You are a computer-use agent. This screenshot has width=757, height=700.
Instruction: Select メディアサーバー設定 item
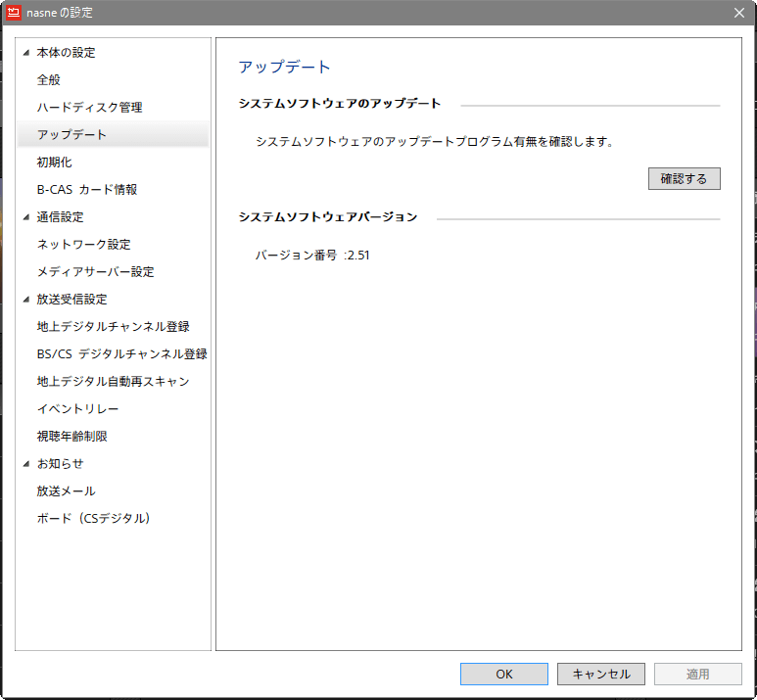pyautogui.click(x=95, y=272)
